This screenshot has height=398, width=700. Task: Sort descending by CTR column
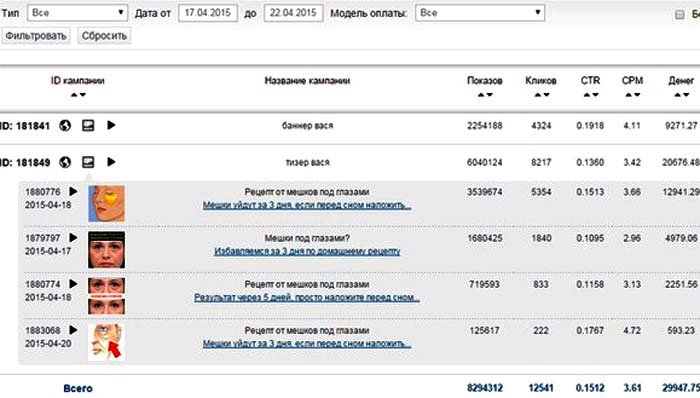click(595, 95)
